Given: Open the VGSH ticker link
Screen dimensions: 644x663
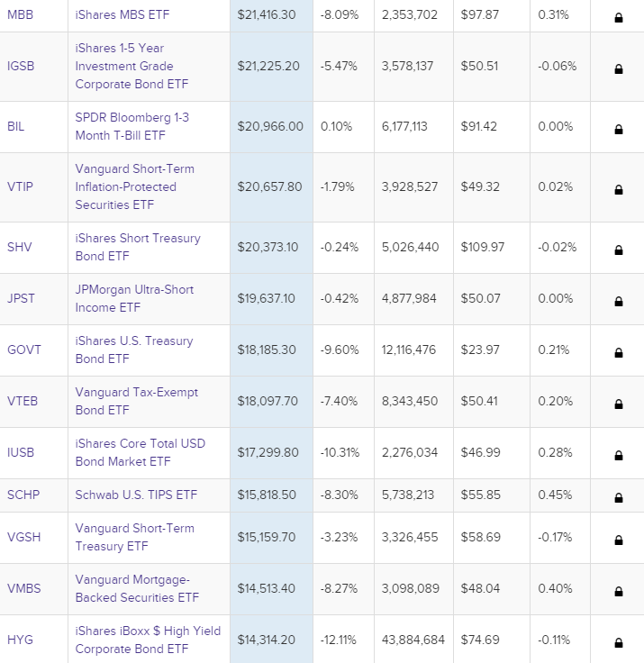Looking at the screenshot, I should tap(24, 538).
